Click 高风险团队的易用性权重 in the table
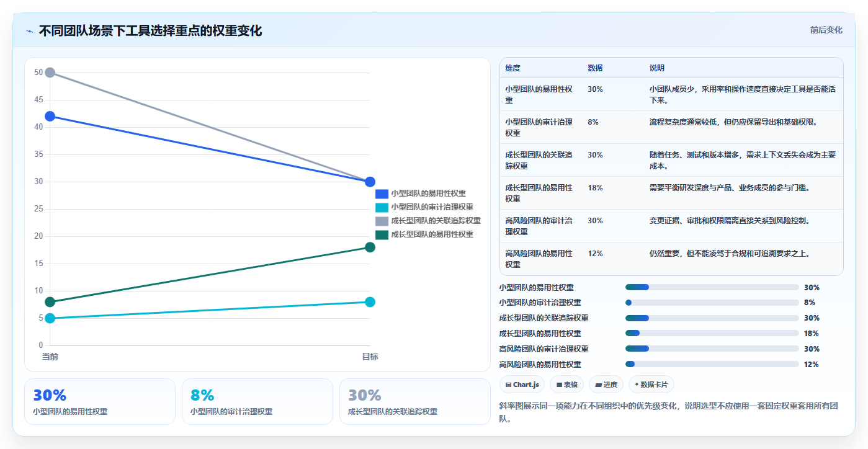 [x=539, y=259]
